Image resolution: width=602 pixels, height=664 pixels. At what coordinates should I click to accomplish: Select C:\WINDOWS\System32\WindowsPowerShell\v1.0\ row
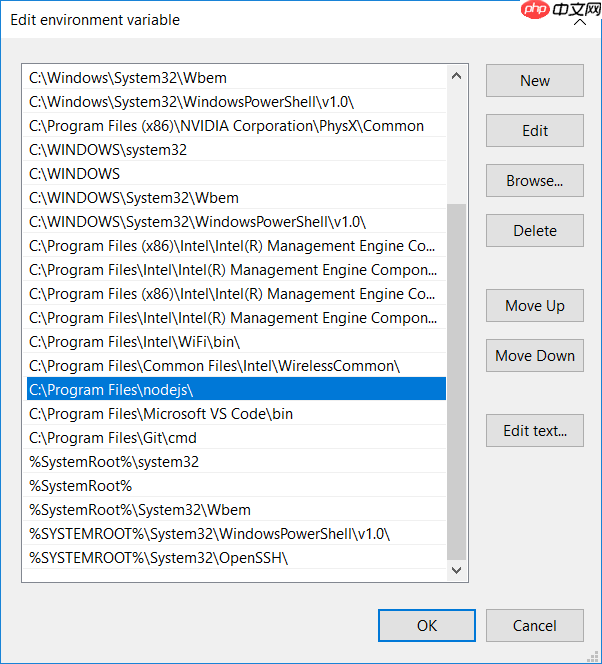coord(236,222)
